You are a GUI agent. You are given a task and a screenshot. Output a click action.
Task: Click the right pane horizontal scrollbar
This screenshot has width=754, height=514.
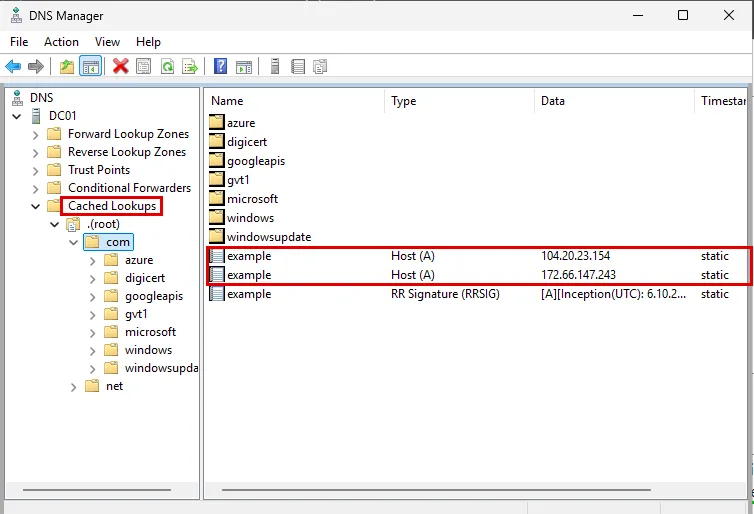[x=436, y=490]
